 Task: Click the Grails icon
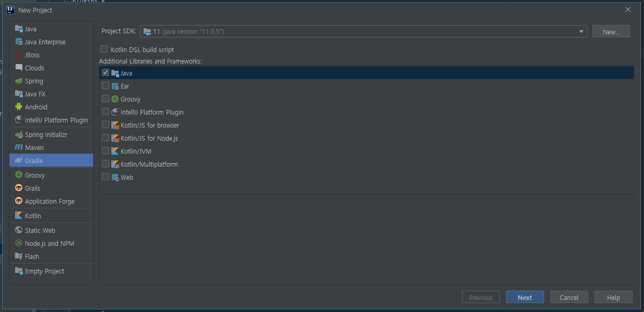click(x=19, y=188)
